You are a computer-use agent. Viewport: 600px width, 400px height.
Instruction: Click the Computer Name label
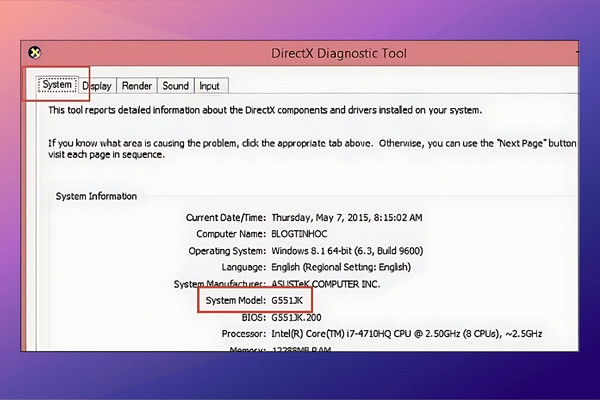pos(231,234)
